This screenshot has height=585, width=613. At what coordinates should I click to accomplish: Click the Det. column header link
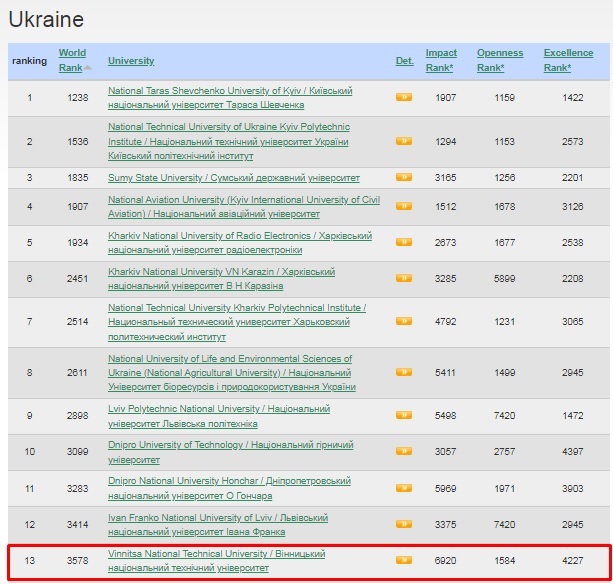(405, 61)
